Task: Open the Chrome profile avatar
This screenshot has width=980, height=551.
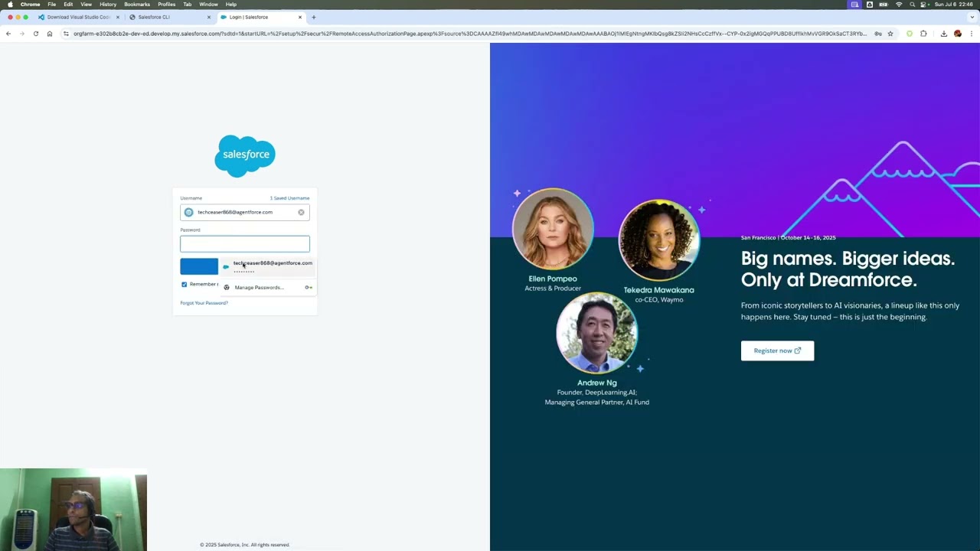Action: coord(958,34)
